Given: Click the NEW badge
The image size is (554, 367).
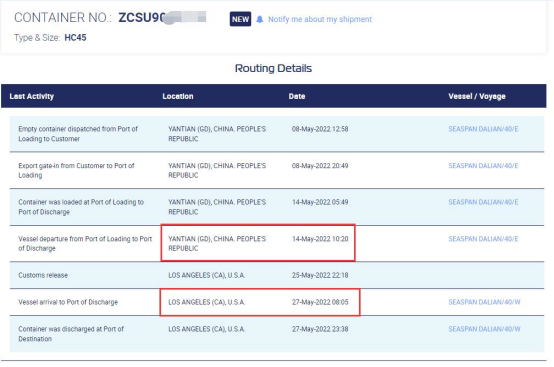Looking at the screenshot, I should [x=240, y=19].
